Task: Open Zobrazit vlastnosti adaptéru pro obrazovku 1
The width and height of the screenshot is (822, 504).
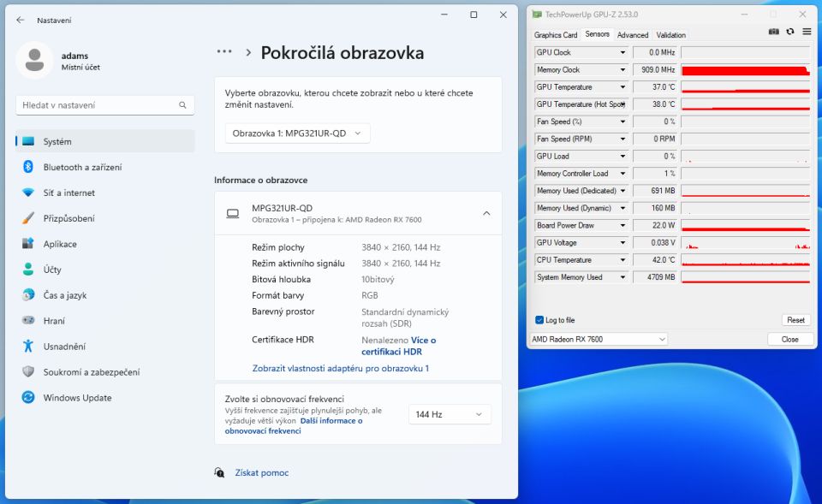Action: tap(341, 368)
